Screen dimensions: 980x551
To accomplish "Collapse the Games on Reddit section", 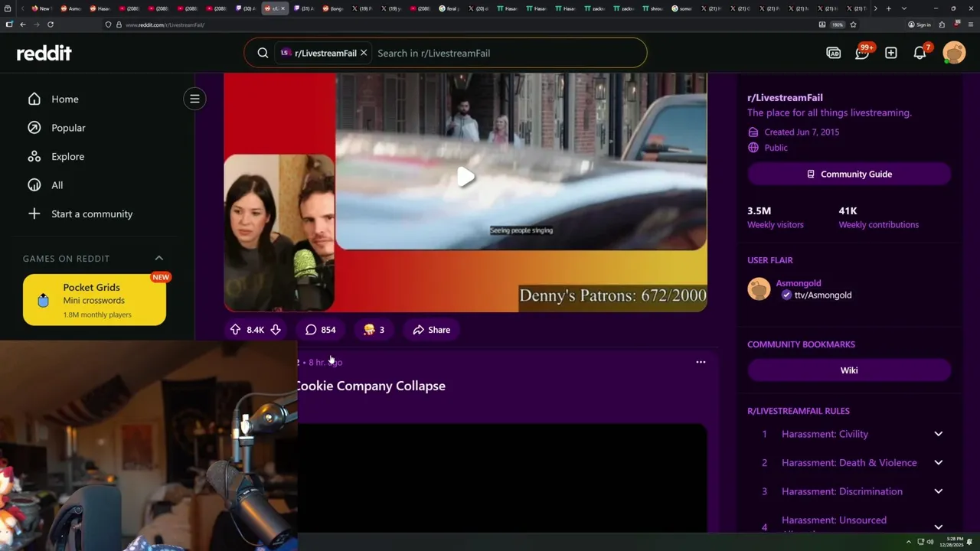I will (x=159, y=259).
